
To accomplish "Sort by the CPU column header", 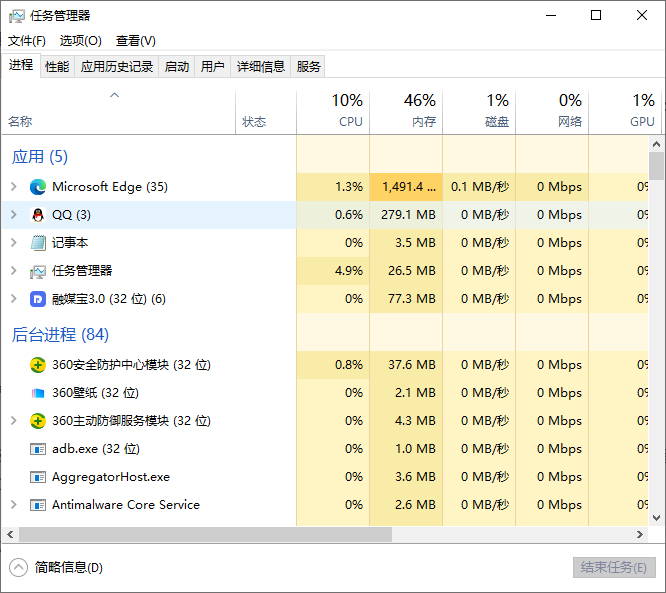I will point(333,113).
